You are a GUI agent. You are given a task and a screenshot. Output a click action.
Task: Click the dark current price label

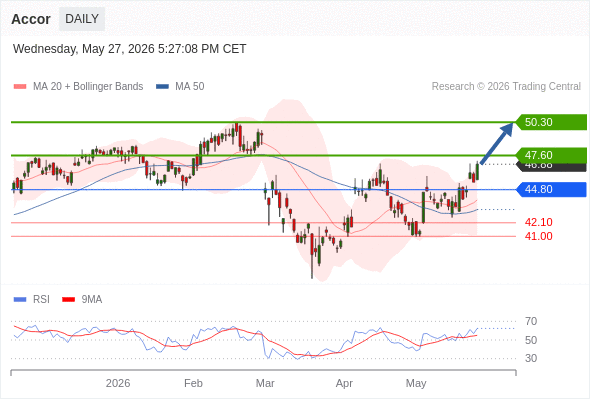pyautogui.click(x=552, y=167)
